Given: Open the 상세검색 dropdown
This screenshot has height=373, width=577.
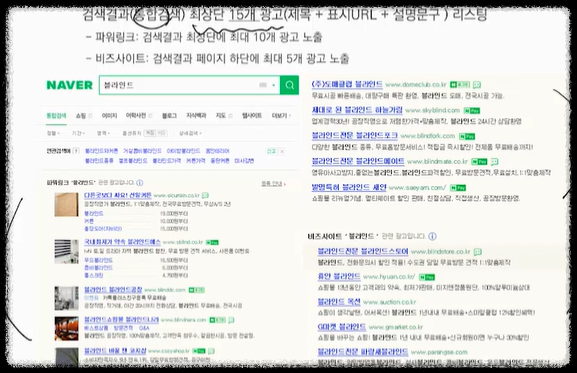Looking at the screenshot, I should [190, 133].
